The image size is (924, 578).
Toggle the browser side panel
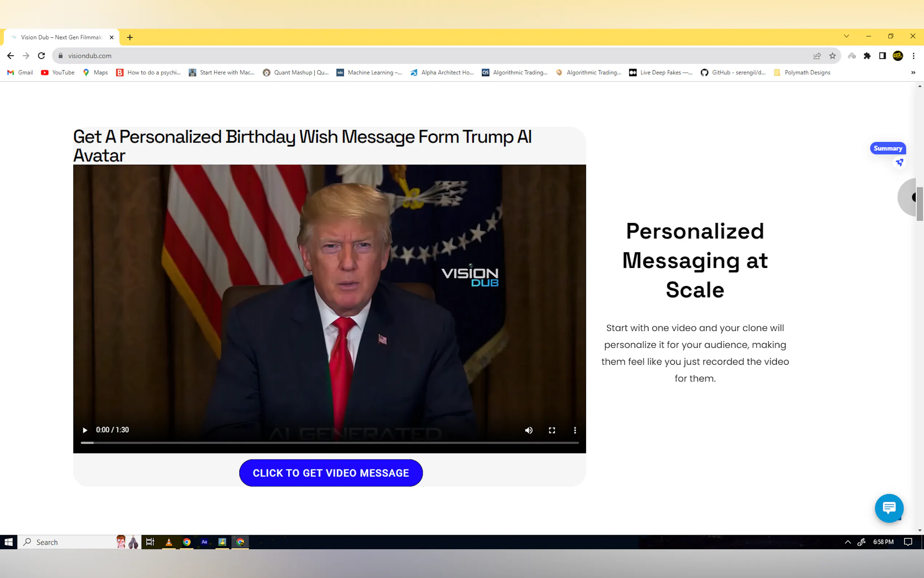pyautogui.click(x=883, y=56)
